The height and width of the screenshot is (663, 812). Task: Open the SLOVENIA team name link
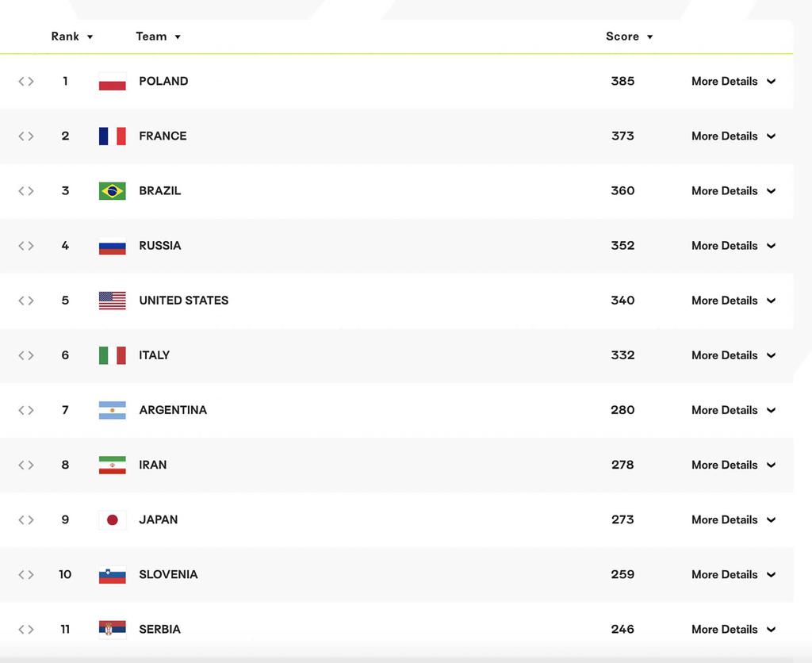168,575
